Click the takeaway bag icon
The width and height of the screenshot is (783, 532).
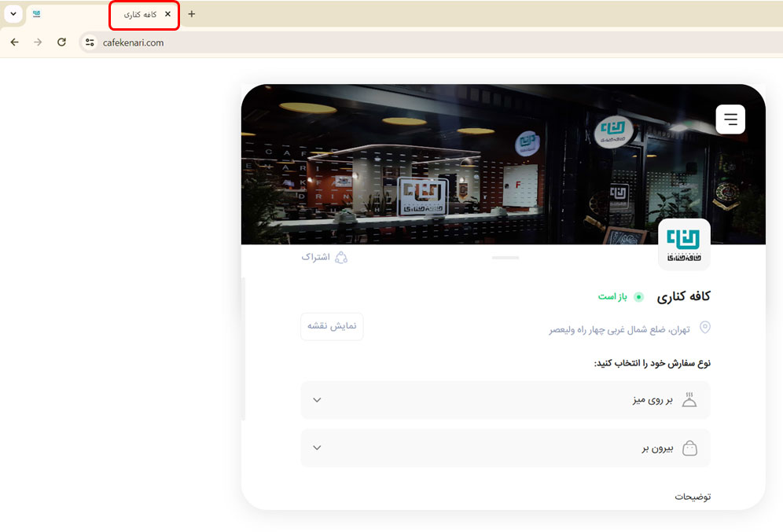pos(689,448)
